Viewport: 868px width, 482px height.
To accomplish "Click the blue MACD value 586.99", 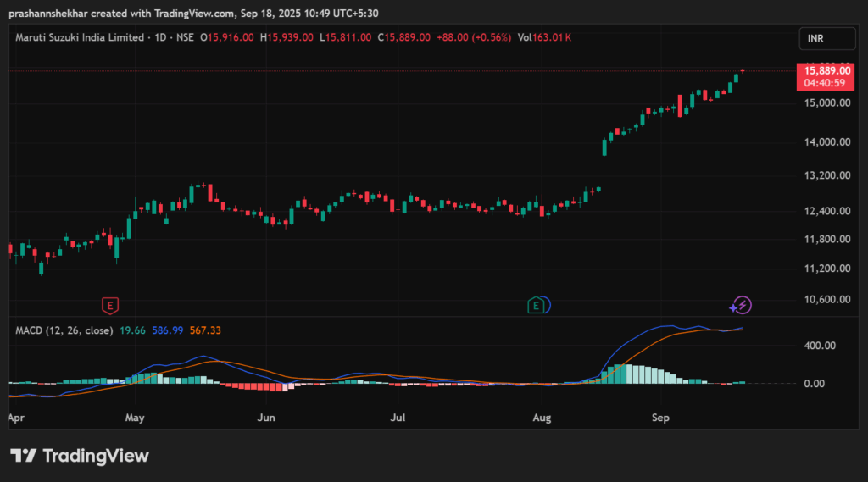I will (x=169, y=330).
